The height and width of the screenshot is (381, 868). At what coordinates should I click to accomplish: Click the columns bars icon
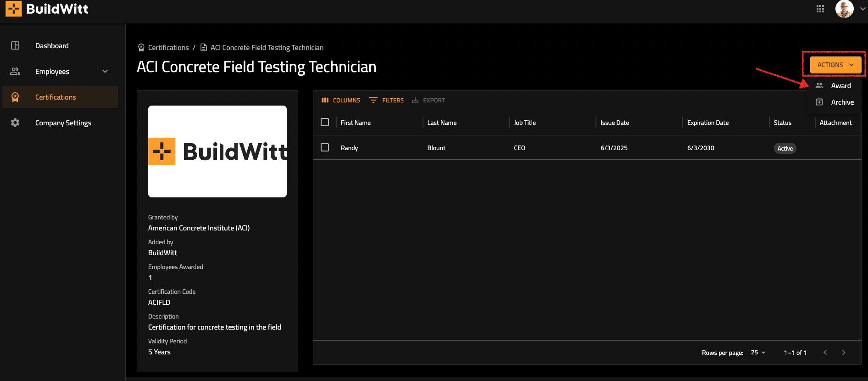click(x=325, y=100)
